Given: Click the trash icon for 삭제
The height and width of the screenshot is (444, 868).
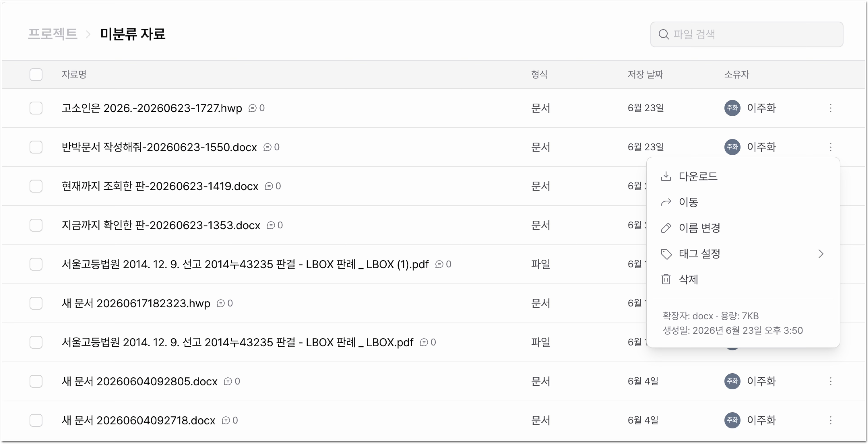Looking at the screenshot, I should pyautogui.click(x=666, y=279).
